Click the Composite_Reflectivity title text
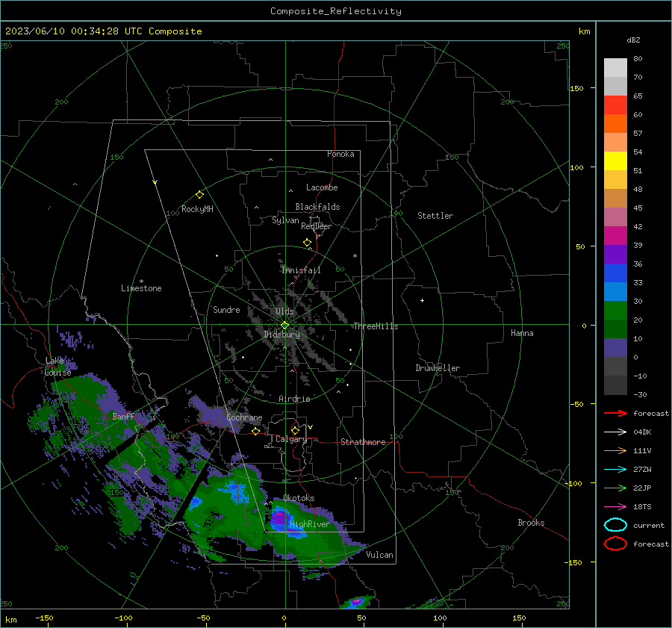The width and height of the screenshot is (672, 628). point(336,11)
